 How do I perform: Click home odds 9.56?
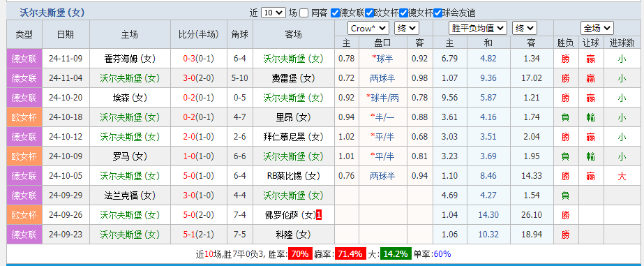(449, 98)
